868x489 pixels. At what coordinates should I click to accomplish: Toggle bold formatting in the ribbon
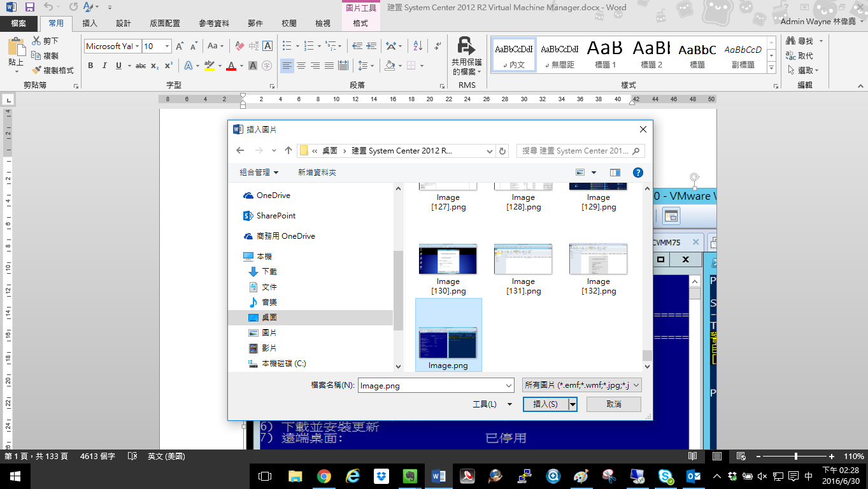coord(90,66)
